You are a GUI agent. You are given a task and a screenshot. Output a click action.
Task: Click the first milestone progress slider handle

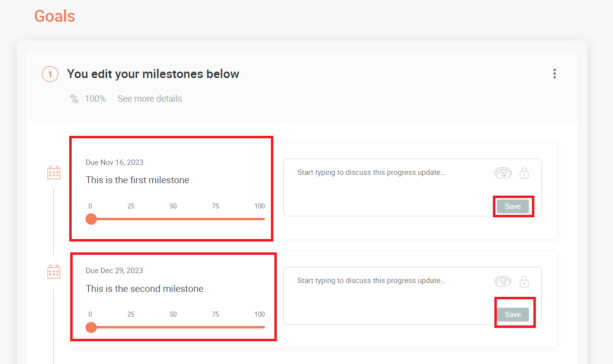click(91, 219)
